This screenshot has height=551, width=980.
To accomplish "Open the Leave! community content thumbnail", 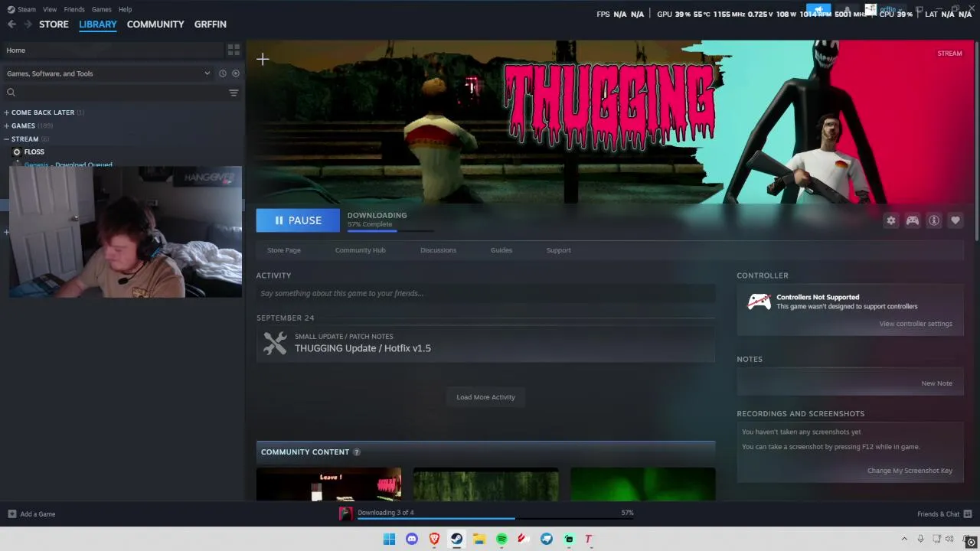I will point(328,484).
